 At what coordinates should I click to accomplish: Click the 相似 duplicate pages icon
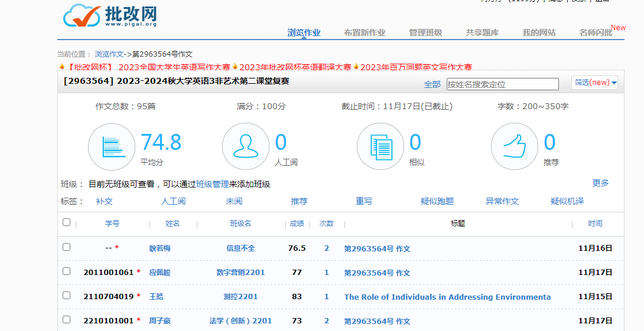click(380, 146)
